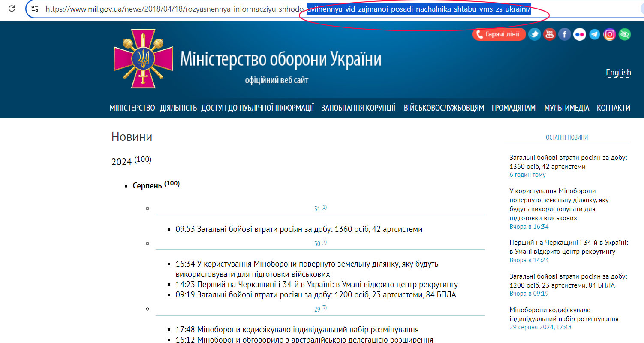Screen dimensions: 644x343
Task: Switch the site to English
Action: [618, 72]
